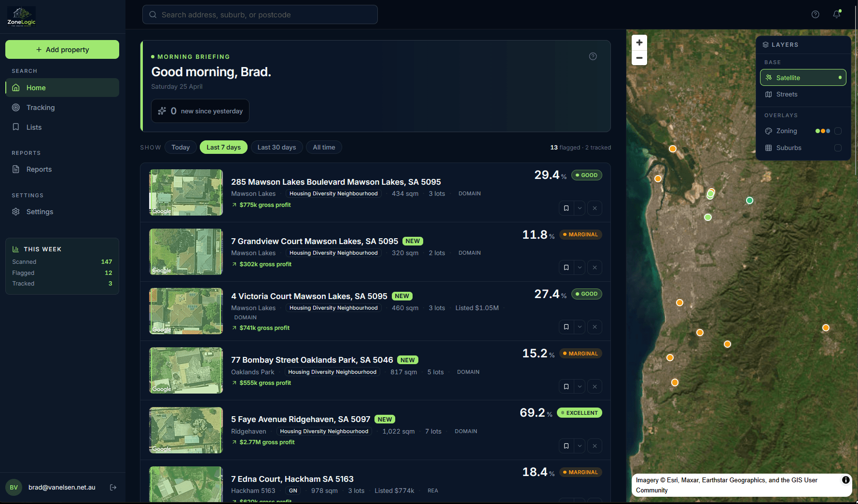Open the DOMAIN link for 7 Edna Court
Viewport: 858px width, 504px height.
(432, 490)
